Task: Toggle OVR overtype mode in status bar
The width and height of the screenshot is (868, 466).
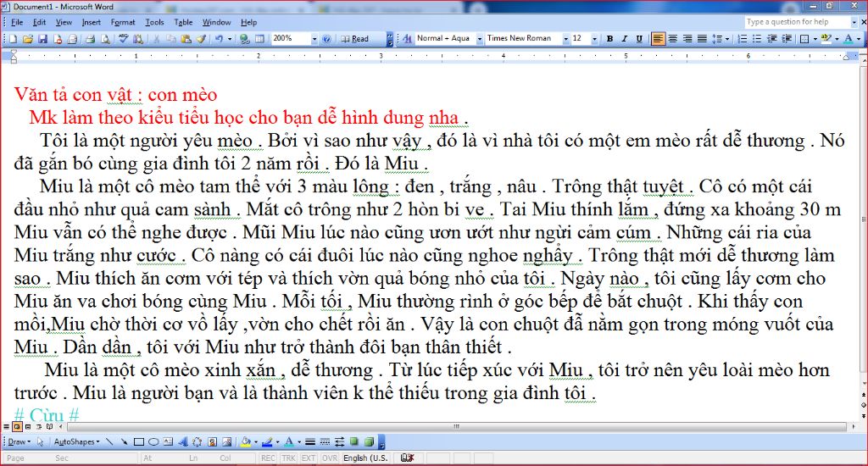Action: coord(330,458)
